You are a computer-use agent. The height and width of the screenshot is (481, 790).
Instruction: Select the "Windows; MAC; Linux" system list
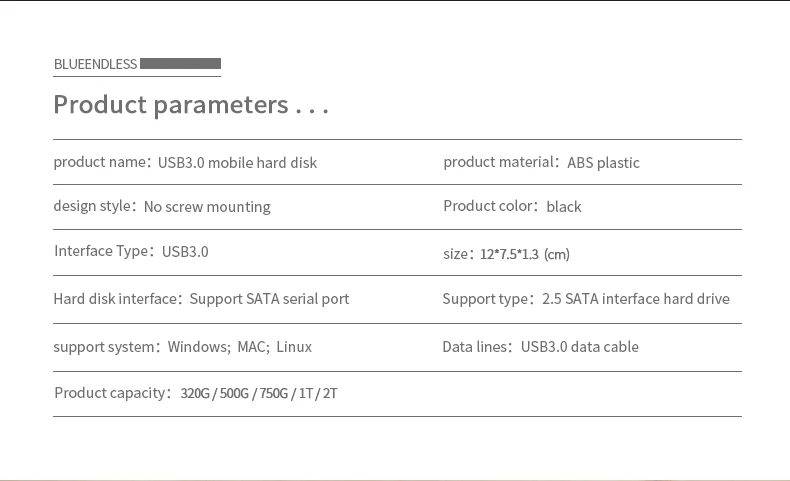240,347
